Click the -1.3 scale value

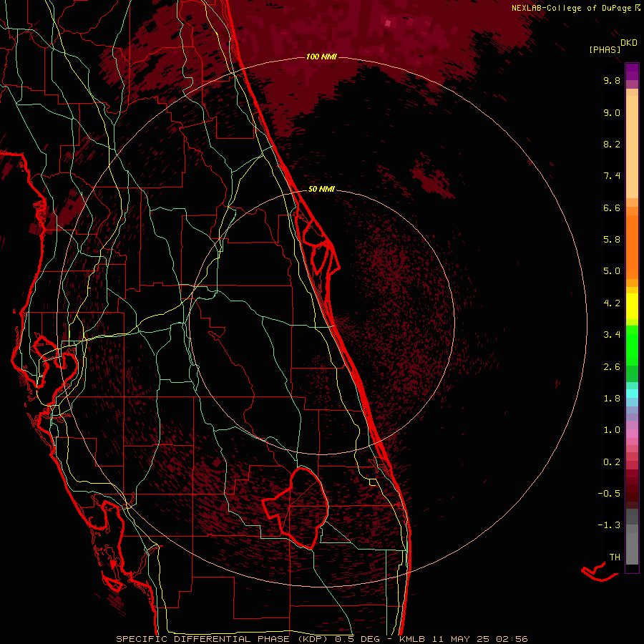coord(609,525)
